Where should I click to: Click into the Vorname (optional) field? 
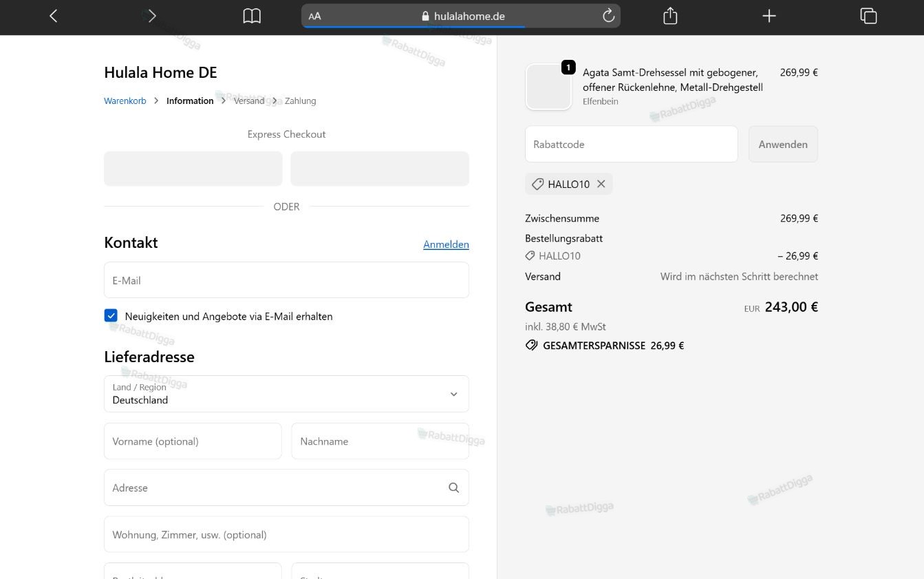click(193, 441)
